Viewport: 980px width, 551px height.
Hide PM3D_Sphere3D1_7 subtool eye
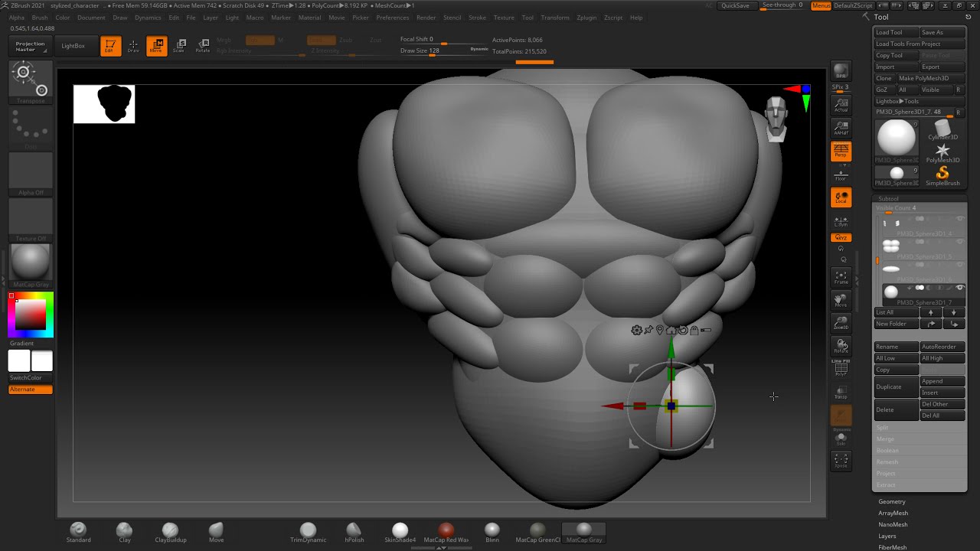pos(960,288)
